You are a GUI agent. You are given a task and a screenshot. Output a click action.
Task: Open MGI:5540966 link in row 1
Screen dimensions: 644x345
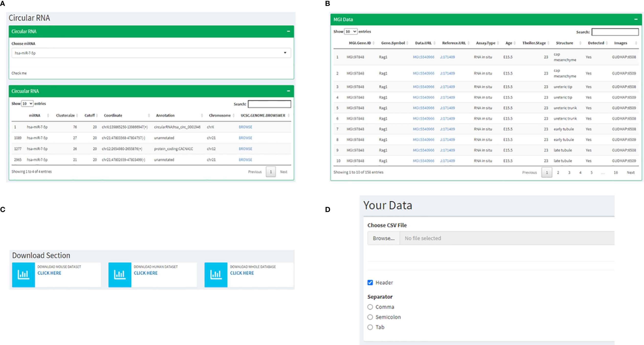[423, 57]
